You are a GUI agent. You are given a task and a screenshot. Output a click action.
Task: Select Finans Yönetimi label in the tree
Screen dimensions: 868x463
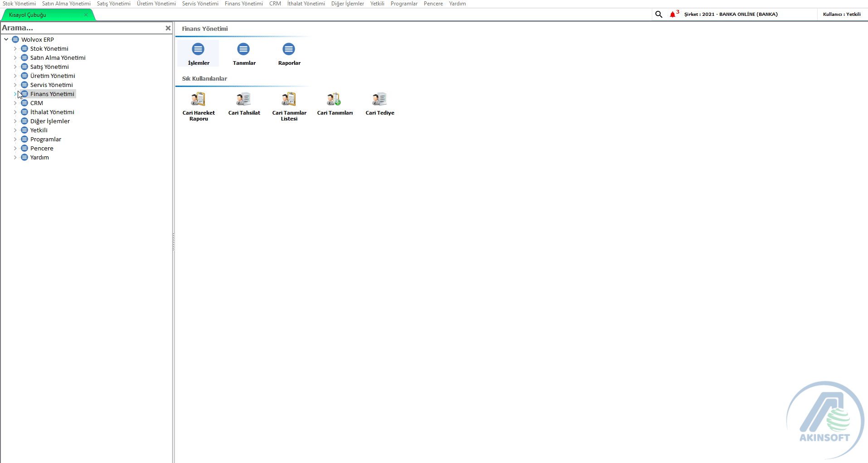click(x=52, y=94)
